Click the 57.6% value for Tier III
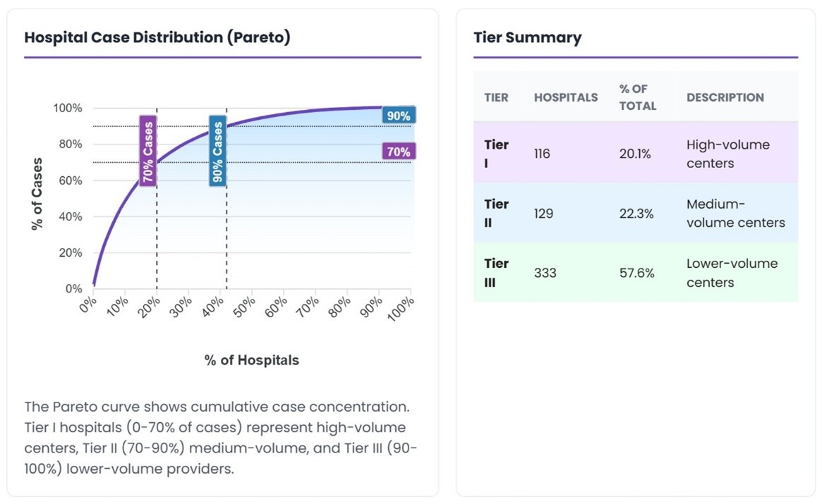 [637, 272]
